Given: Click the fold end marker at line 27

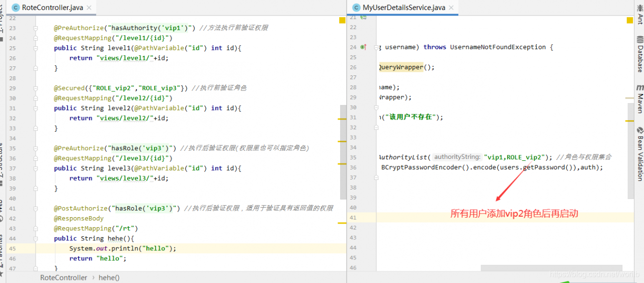Looking at the screenshot, I should point(36,68).
